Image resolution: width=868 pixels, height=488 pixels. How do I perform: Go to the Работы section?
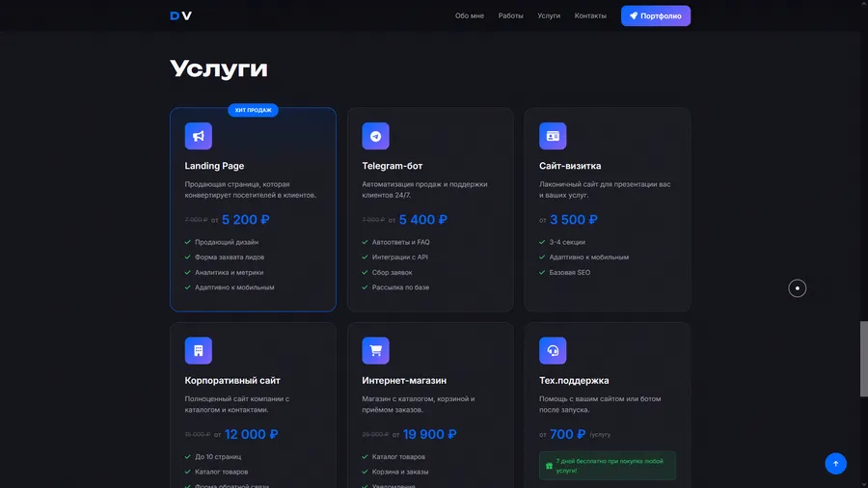point(510,16)
